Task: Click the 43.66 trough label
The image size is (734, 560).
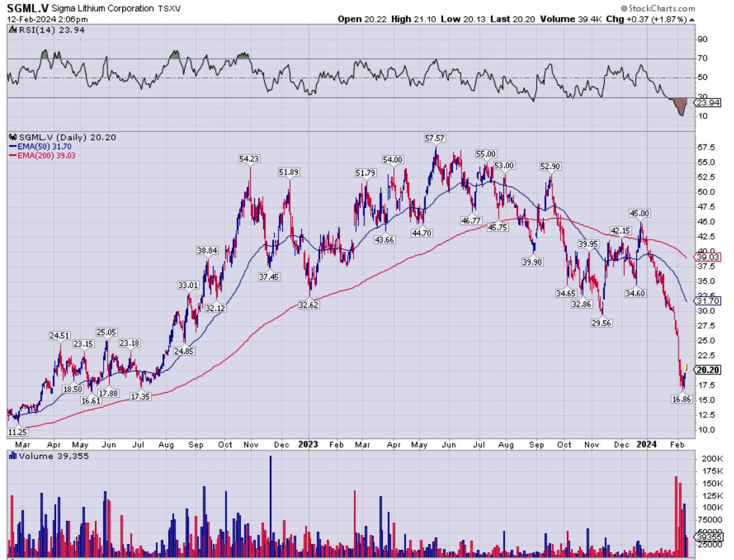Action: (x=384, y=239)
